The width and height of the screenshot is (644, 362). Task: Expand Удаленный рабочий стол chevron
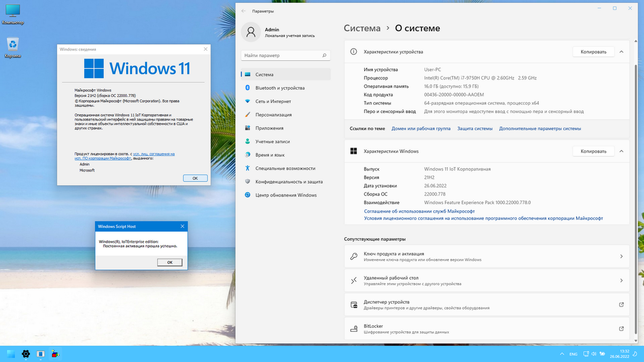click(621, 281)
